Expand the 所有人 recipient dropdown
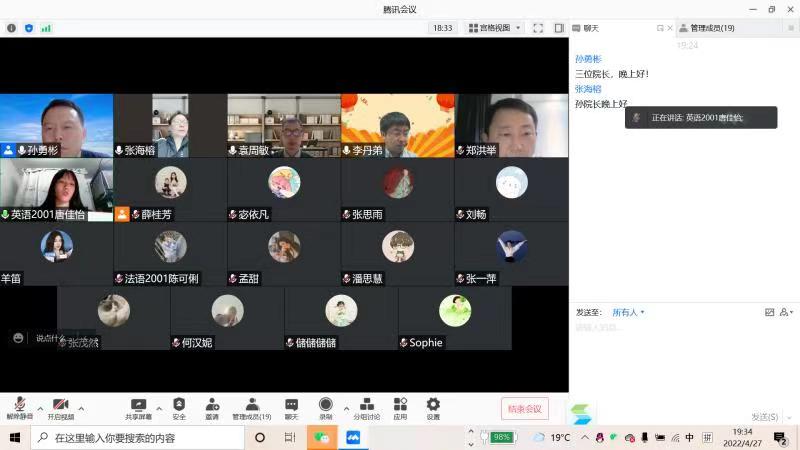This screenshot has width=800, height=450. pos(629,312)
